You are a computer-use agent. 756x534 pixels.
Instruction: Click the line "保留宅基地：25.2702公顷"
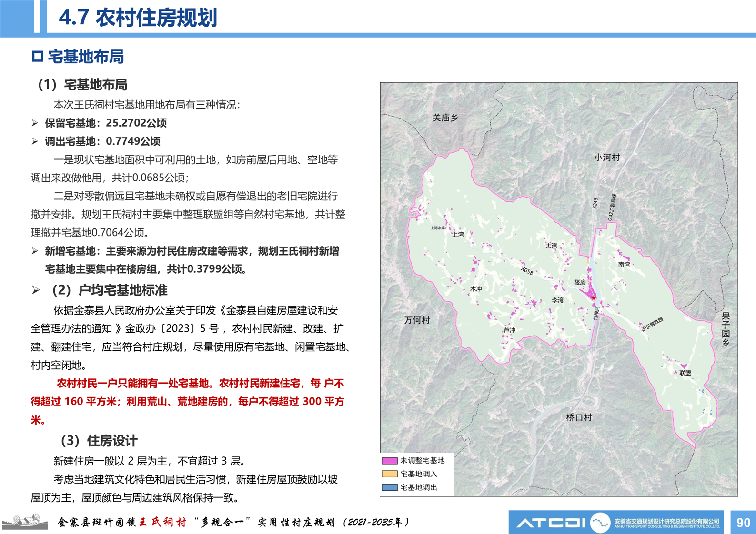[x=106, y=123]
